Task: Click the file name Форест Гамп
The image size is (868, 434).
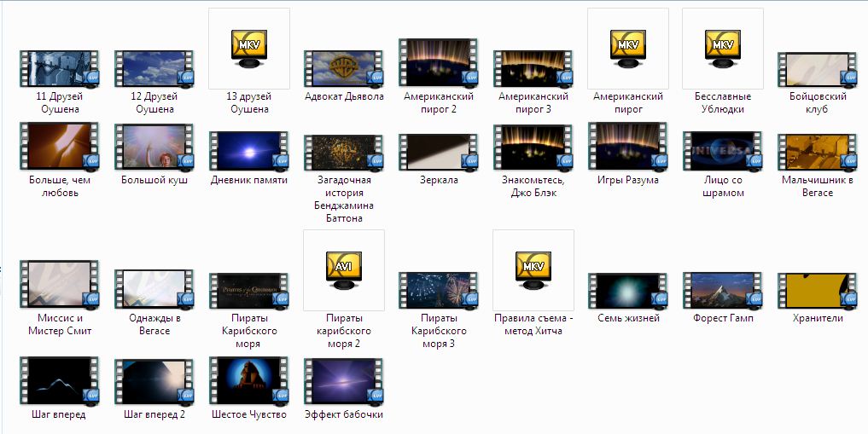Action: (723, 318)
